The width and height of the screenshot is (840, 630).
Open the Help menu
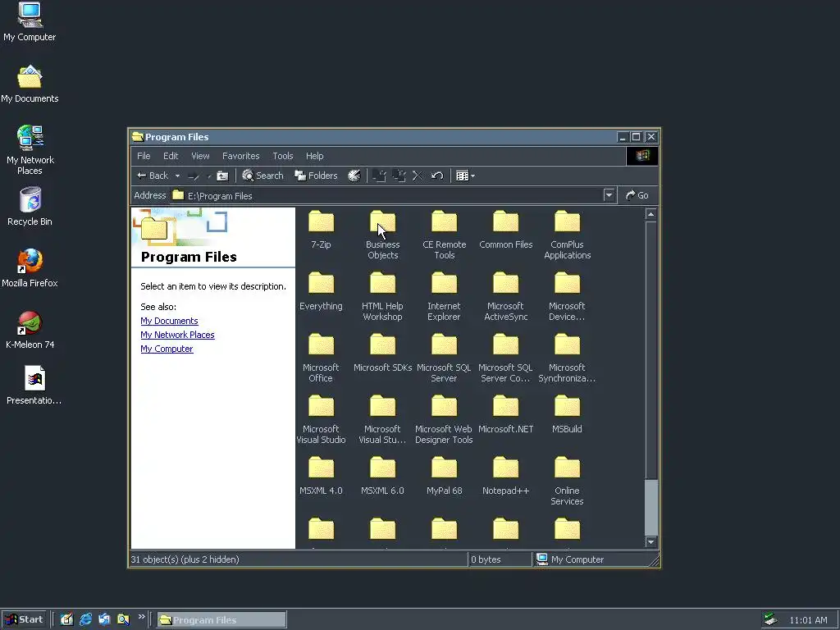click(315, 156)
